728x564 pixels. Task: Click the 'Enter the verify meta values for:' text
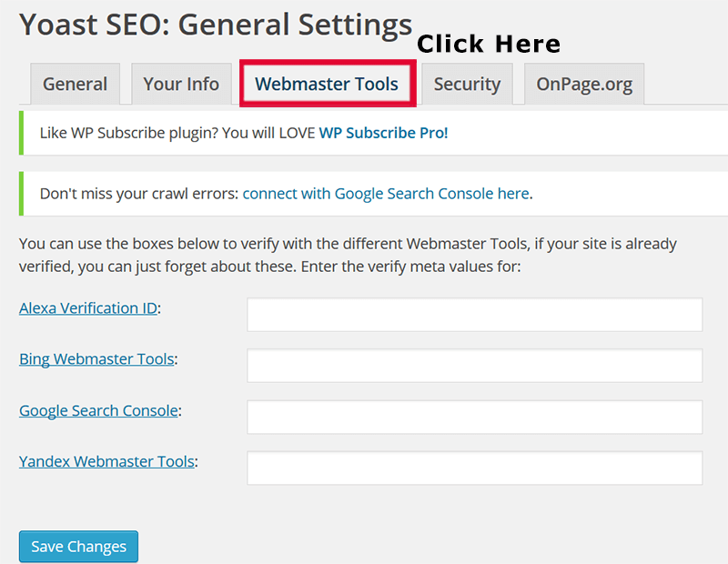point(411,267)
